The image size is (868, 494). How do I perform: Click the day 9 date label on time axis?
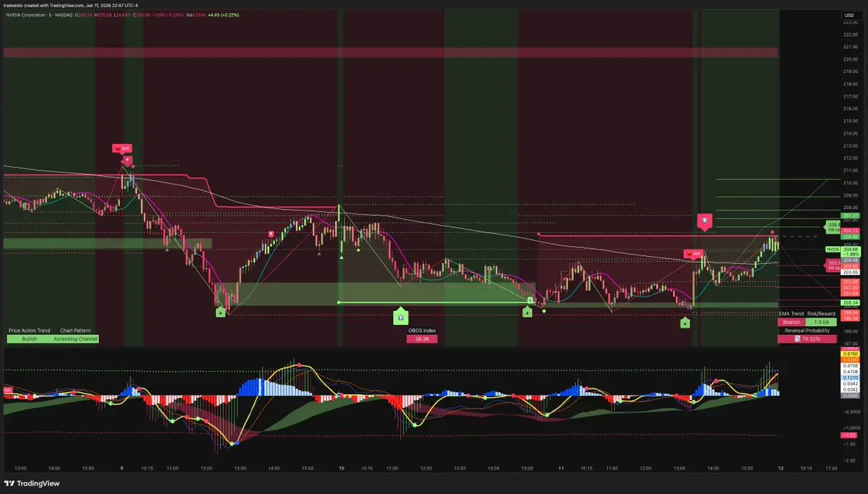tap(122, 468)
